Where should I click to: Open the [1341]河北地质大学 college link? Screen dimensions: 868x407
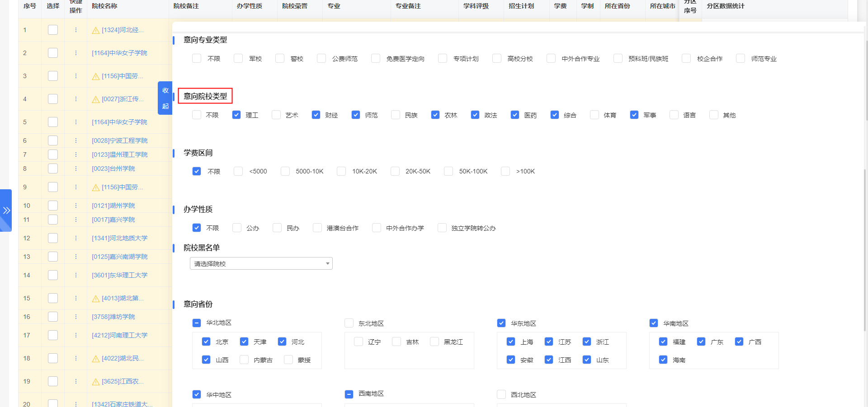click(x=120, y=238)
